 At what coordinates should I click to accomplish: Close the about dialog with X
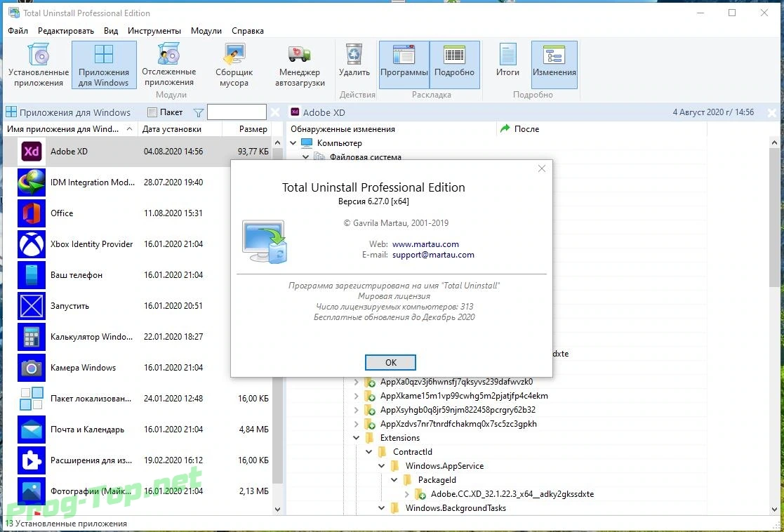pyautogui.click(x=541, y=169)
